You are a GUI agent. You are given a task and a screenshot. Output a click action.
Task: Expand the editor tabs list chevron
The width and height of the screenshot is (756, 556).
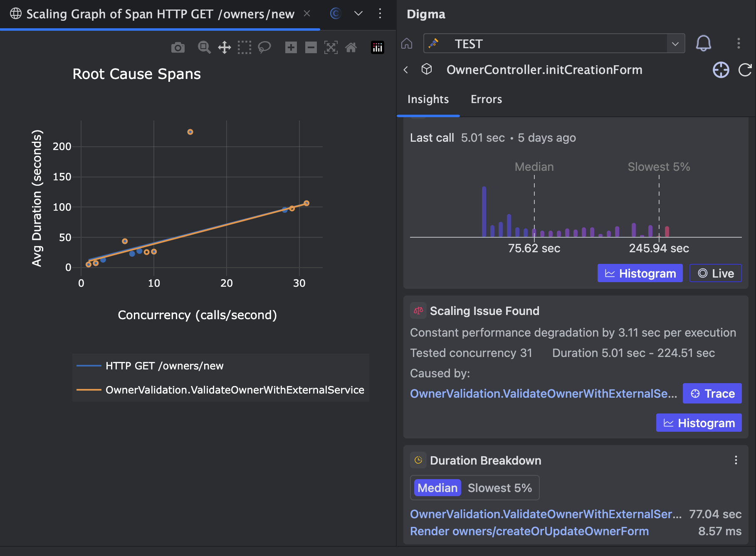coord(358,13)
